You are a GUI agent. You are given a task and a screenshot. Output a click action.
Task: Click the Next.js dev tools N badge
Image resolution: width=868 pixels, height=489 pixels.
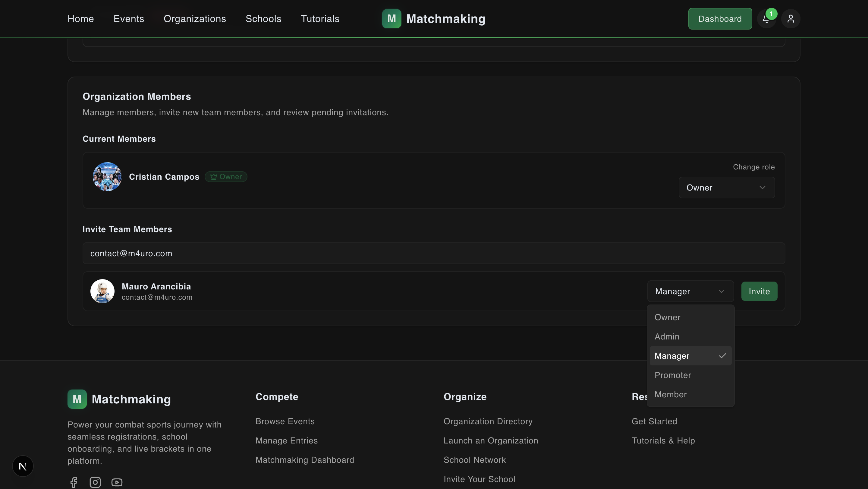[x=23, y=466]
